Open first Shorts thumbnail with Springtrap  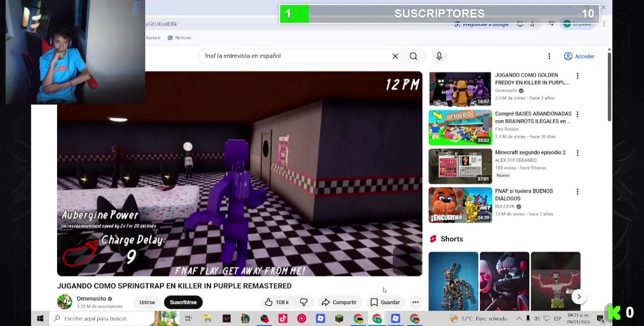[453, 281]
